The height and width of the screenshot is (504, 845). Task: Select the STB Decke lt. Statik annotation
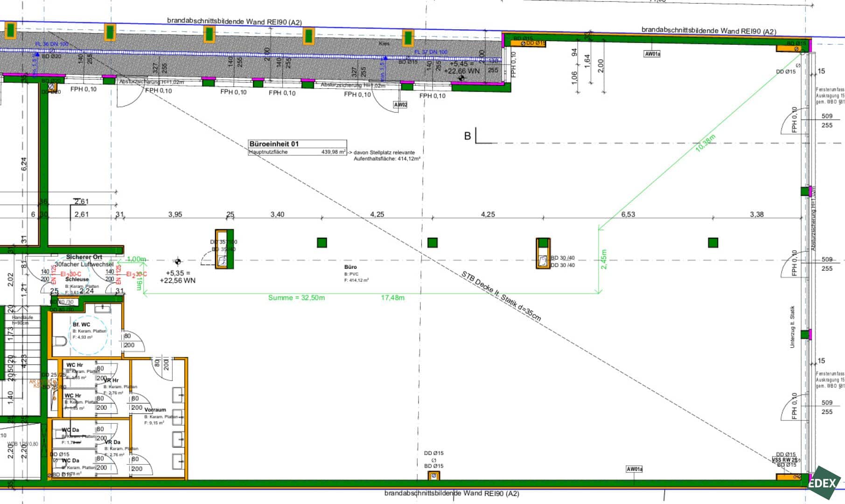501,296
